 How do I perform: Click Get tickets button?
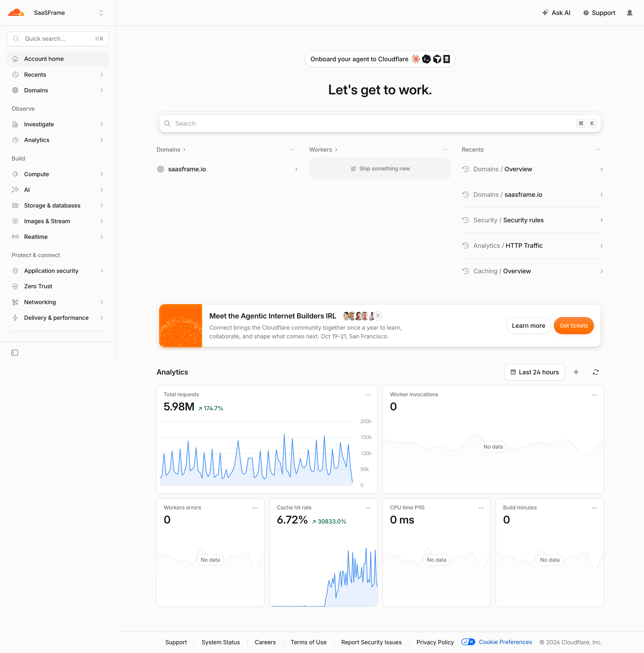[574, 325]
